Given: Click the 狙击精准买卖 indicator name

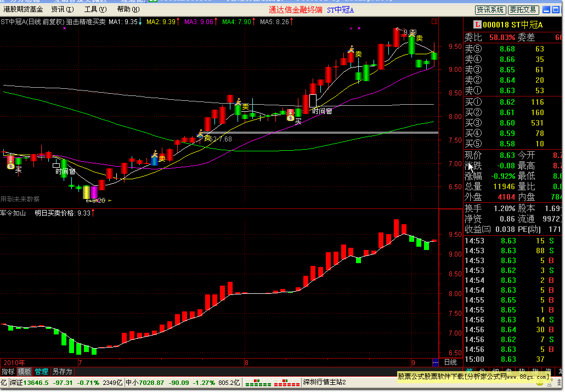Looking at the screenshot, I should pyautogui.click(x=86, y=22).
